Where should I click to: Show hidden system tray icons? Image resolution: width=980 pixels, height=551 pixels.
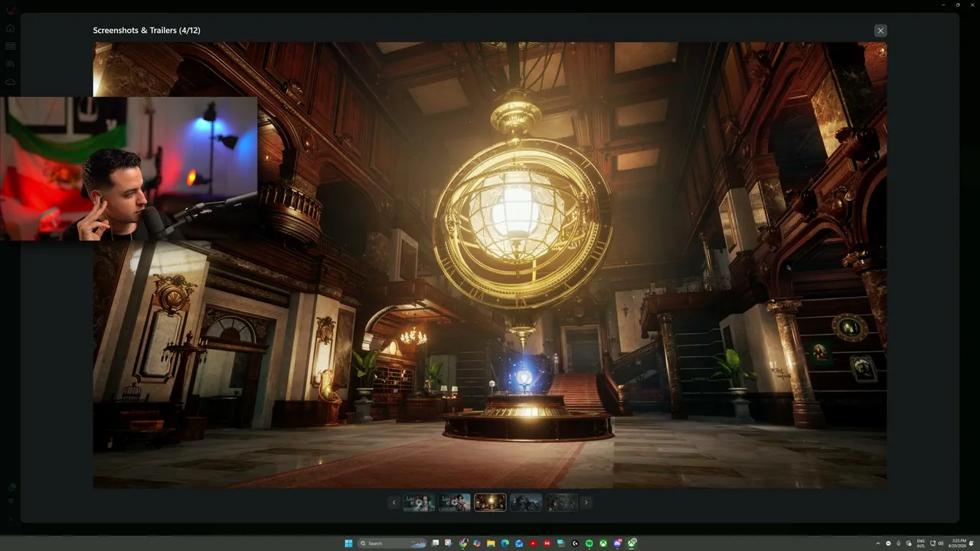click(x=878, y=543)
